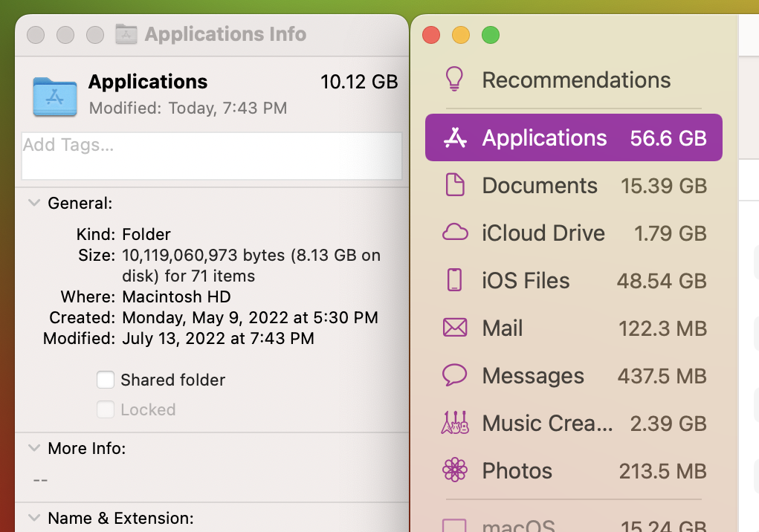The width and height of the screenshot is (759, 532).
Task: Click the Size bytes value text
Action: coord(251,265)
